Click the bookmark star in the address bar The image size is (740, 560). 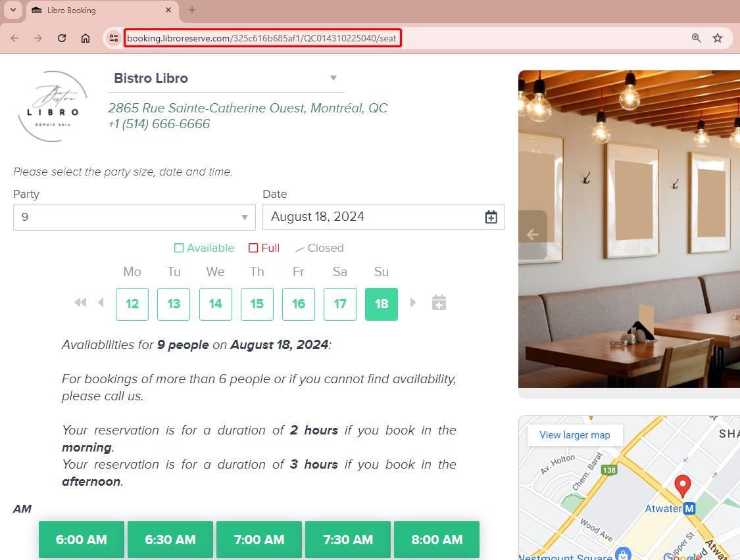[x=718, y=38]
